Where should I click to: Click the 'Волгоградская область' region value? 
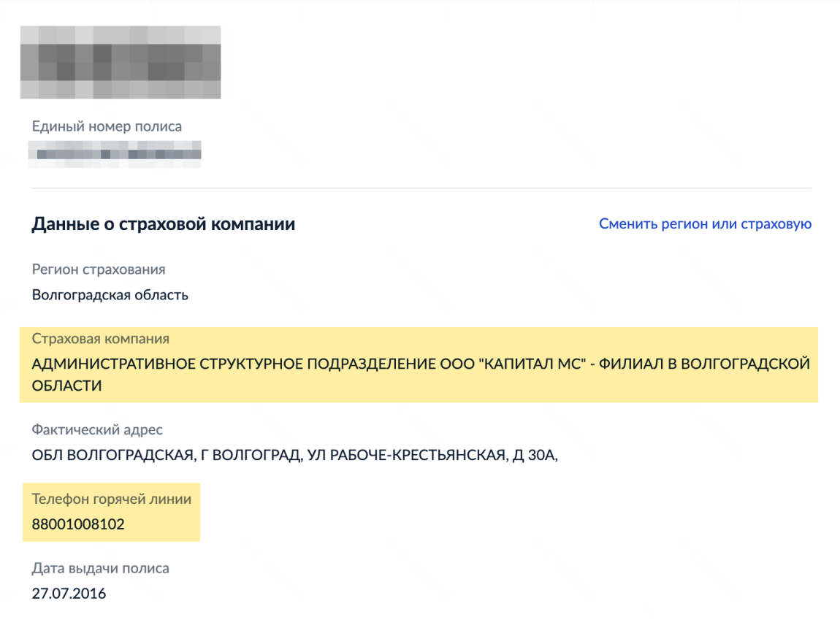click(x=109, y=295)
